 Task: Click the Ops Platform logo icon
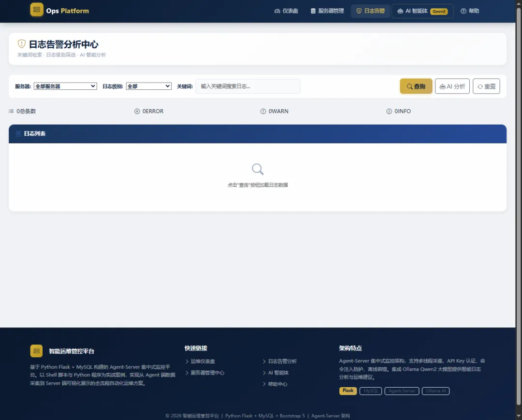[x=37, y=10]
